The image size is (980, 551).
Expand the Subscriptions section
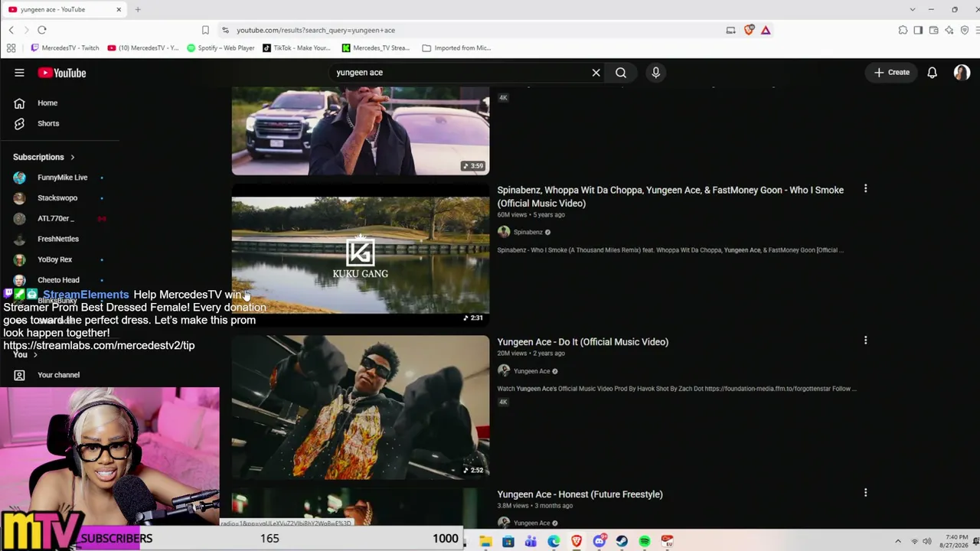[x=44, y=157]
